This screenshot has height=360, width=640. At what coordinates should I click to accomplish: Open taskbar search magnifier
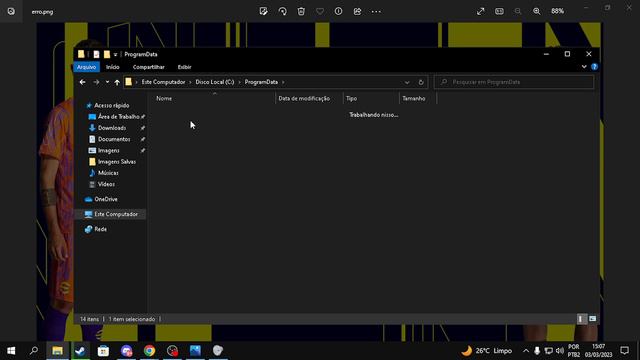click(x=34, y=351)
